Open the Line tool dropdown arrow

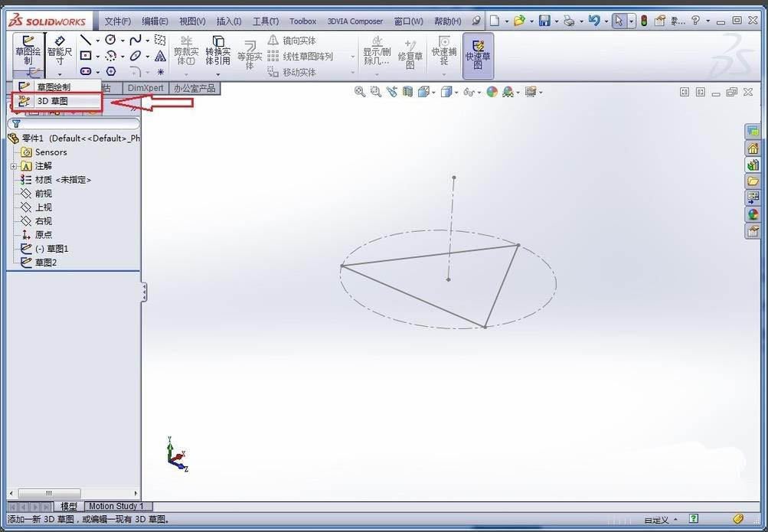click(97, 41)
